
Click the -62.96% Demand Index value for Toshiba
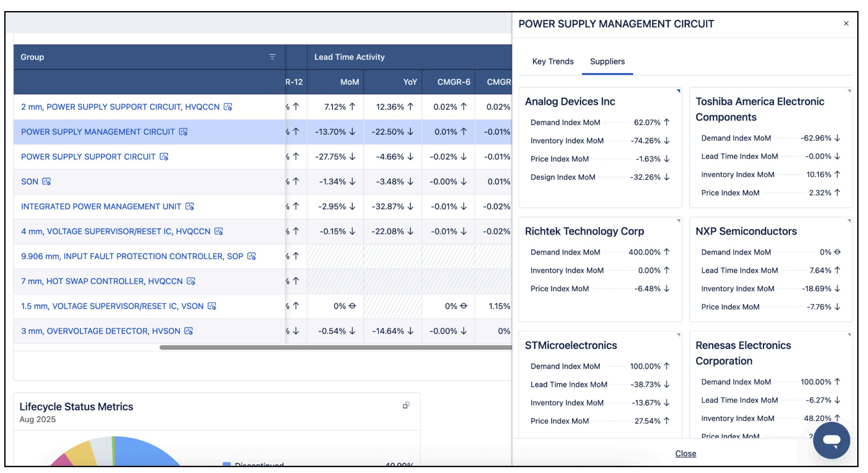click(816, 138)
